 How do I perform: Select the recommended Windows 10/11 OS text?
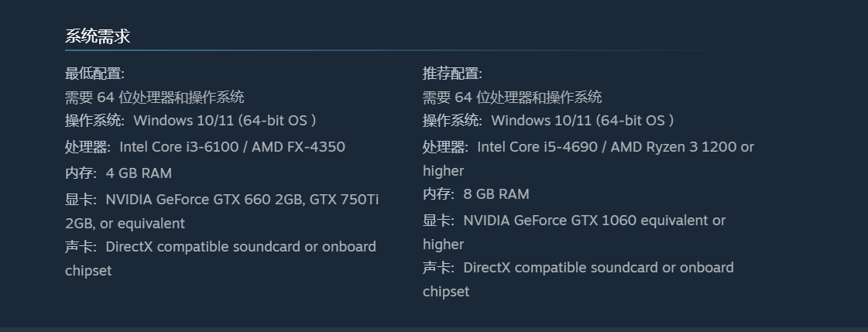(x=582, y=121)
